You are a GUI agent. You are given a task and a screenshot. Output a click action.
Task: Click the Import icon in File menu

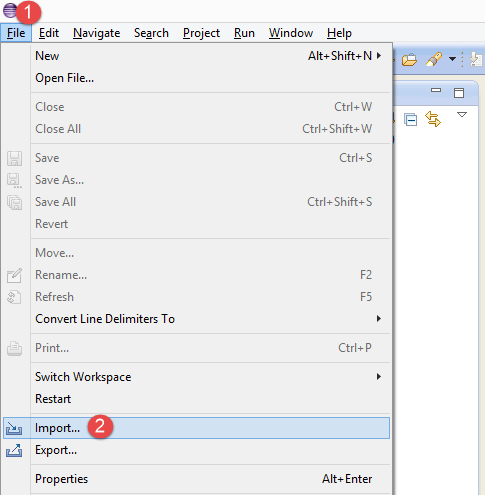[14, 428]
